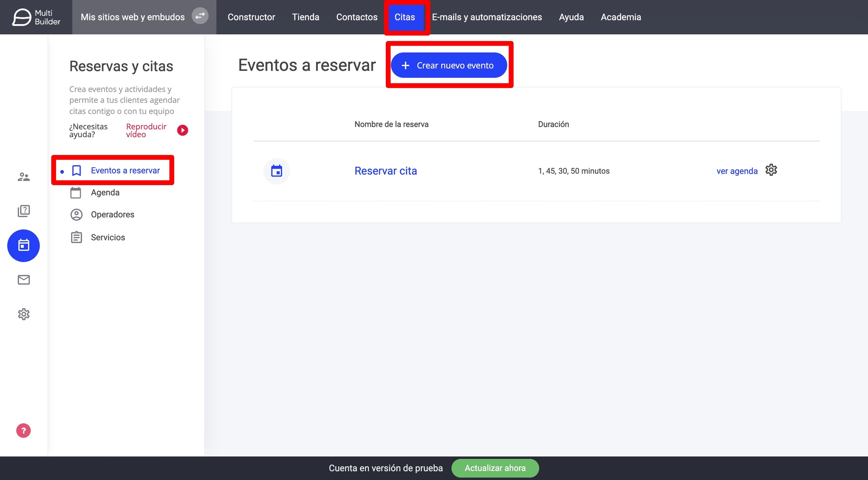Image resolution: width=868 pixels, height=480 pixels.
Task: Select Operadores in the sidebar
Action: 112,214
